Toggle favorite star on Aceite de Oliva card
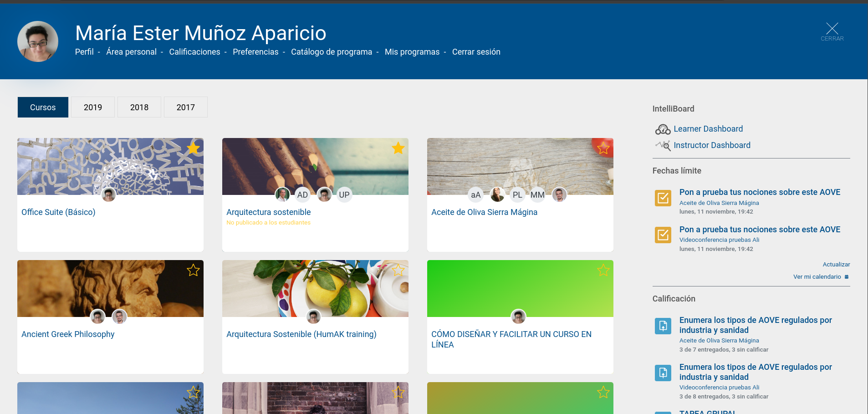This screenshot has height=414, width=868. coord(603,148)
